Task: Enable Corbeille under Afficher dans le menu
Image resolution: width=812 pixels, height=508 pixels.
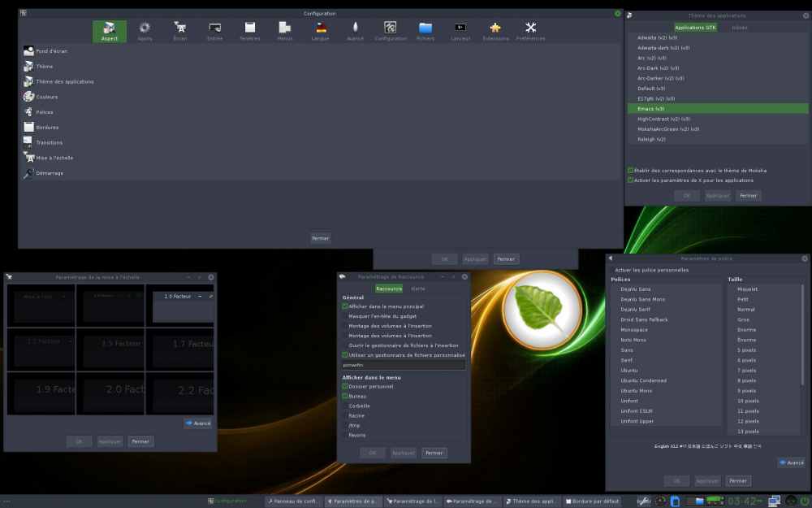Action: (346, 406)
